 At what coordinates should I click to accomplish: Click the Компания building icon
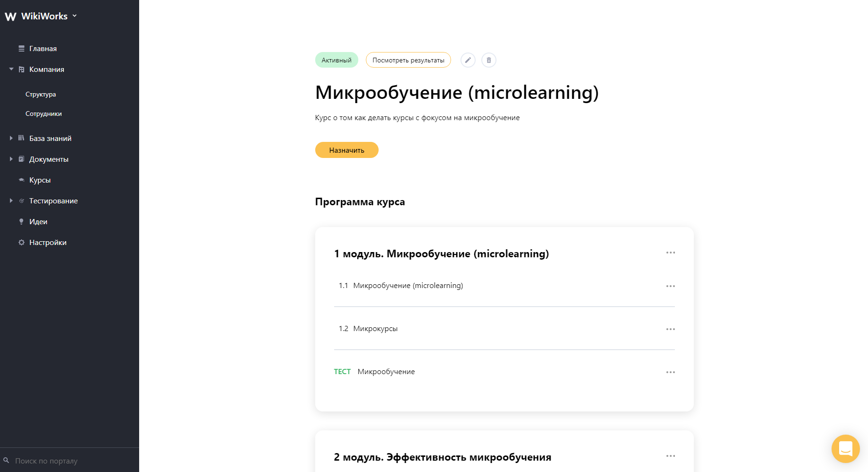coord(21,70)
